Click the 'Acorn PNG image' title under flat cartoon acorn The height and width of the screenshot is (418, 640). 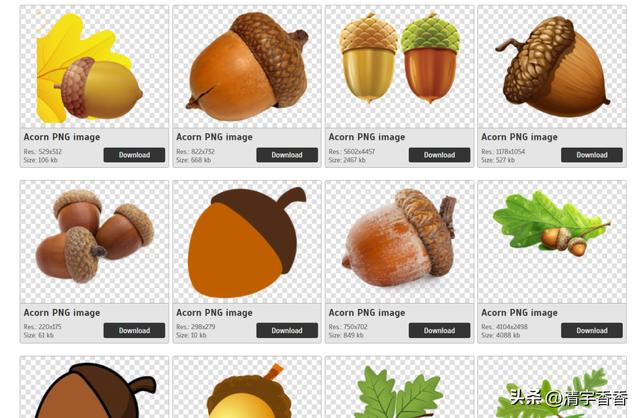click(214, 313)
